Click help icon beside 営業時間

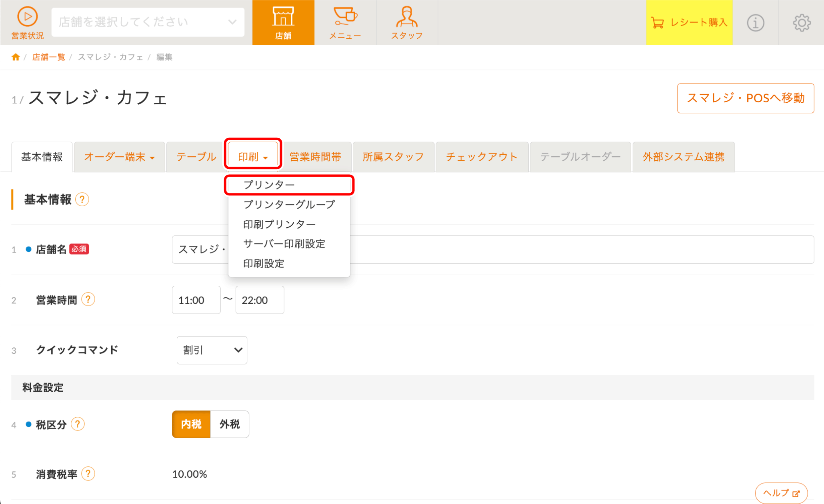click(x=88, y=299)
